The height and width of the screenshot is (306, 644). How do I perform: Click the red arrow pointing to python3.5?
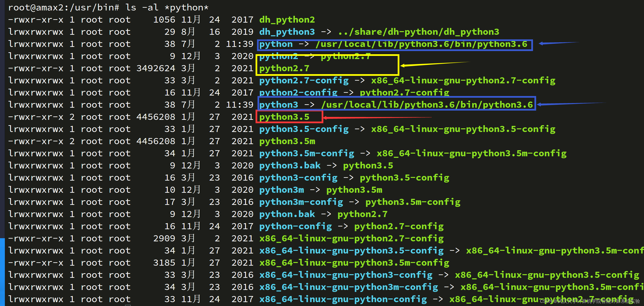pyautogui.click(x=377, y=117)
